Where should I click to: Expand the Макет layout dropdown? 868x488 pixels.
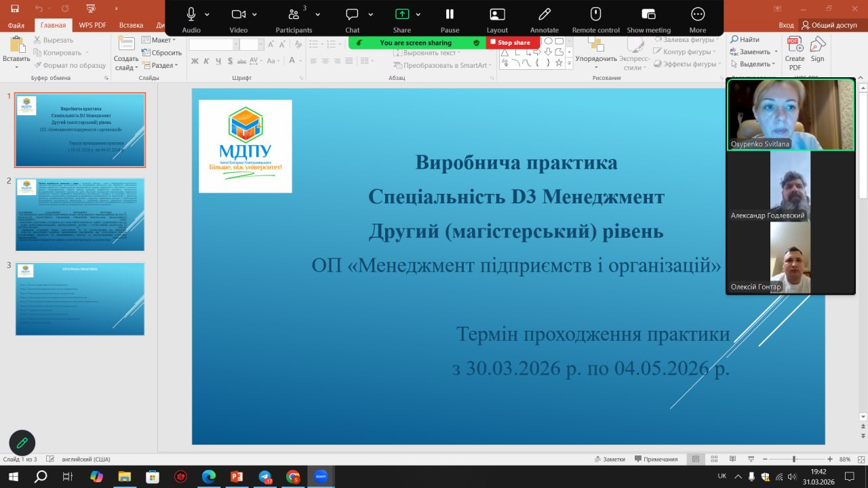point(161,40)
